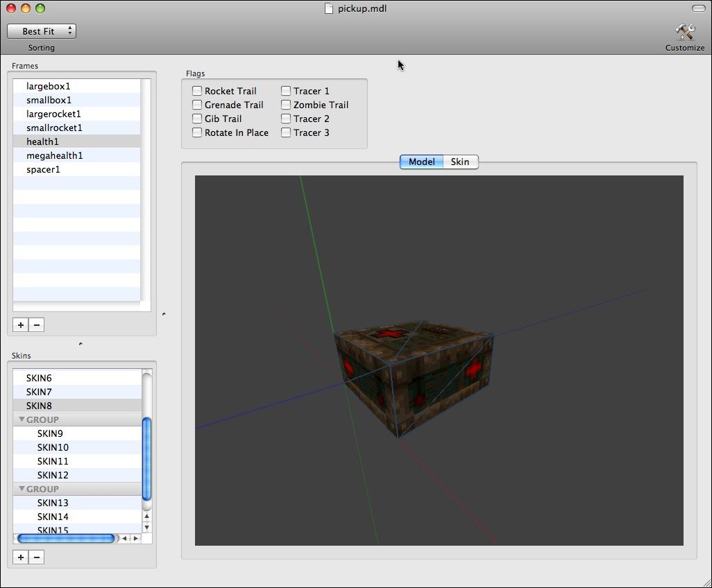Select SKIN13 in the Skins list
712x588 pixels.
click(77, 503)
